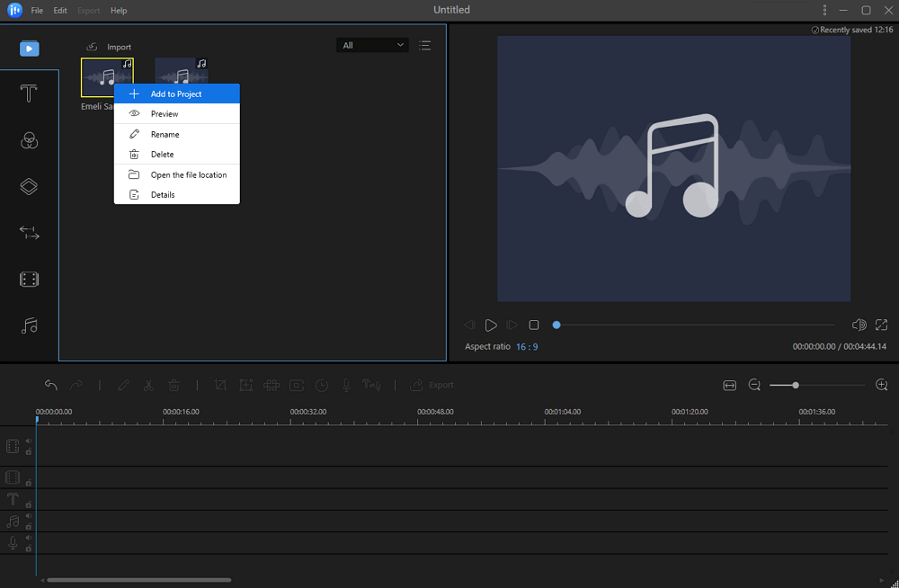The image size is (899, 588).
Task: Choose Add to Project in context menu
Action: (176, 94)
